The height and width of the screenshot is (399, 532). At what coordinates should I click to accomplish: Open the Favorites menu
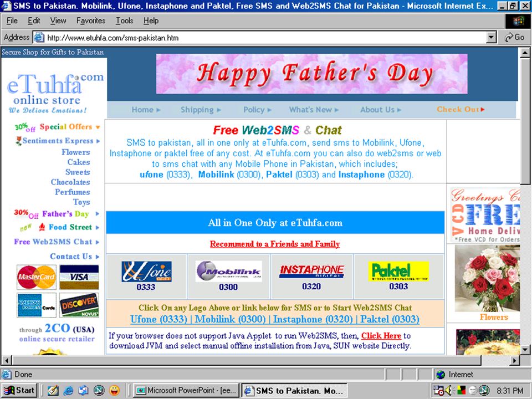(90, 21)
